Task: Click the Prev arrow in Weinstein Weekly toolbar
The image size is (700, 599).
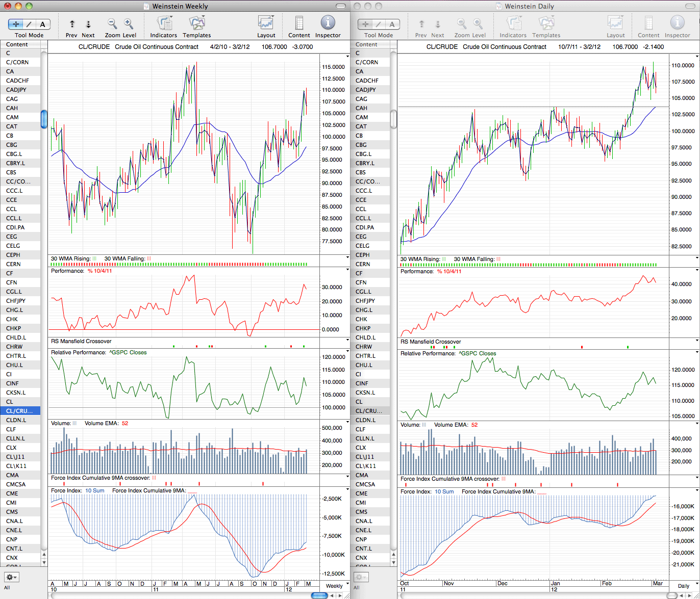Action: click(72, 24)
